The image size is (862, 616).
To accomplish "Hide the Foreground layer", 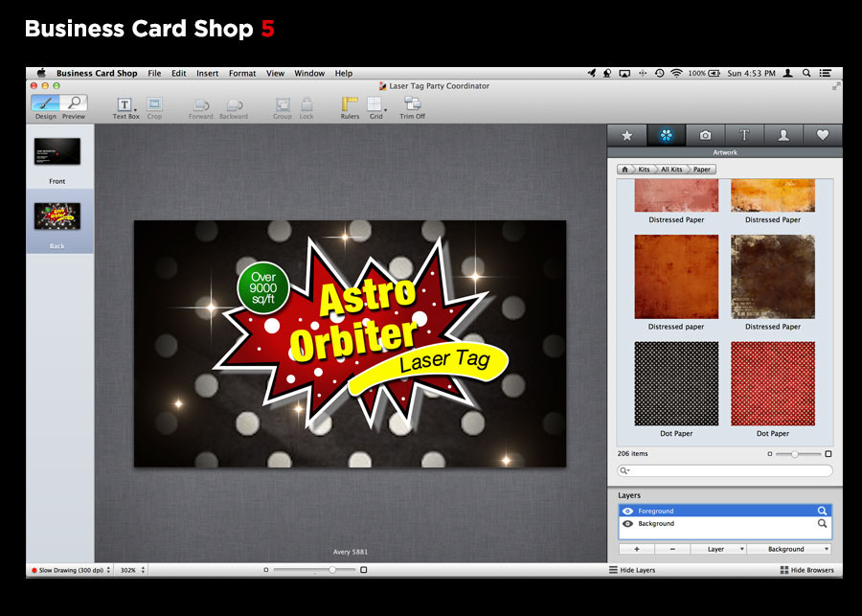I will tap(627, 511).
